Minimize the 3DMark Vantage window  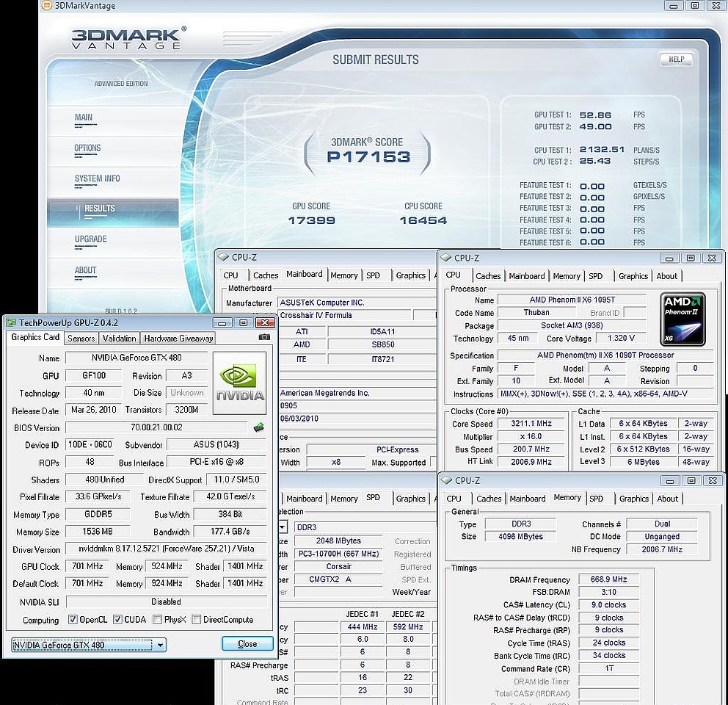pos(673,6)
